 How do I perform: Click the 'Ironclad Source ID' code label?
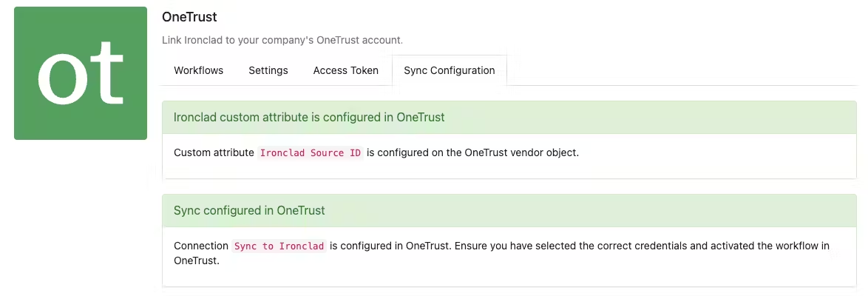311,153
